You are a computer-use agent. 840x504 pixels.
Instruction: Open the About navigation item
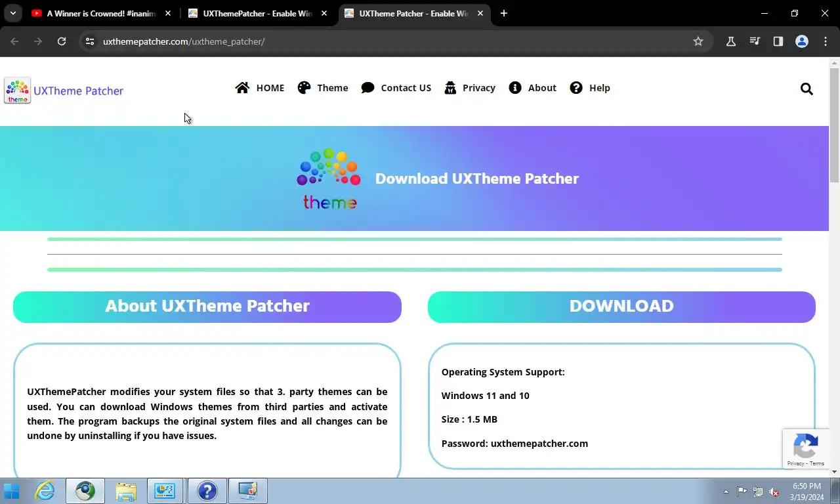tap(532, 88)
